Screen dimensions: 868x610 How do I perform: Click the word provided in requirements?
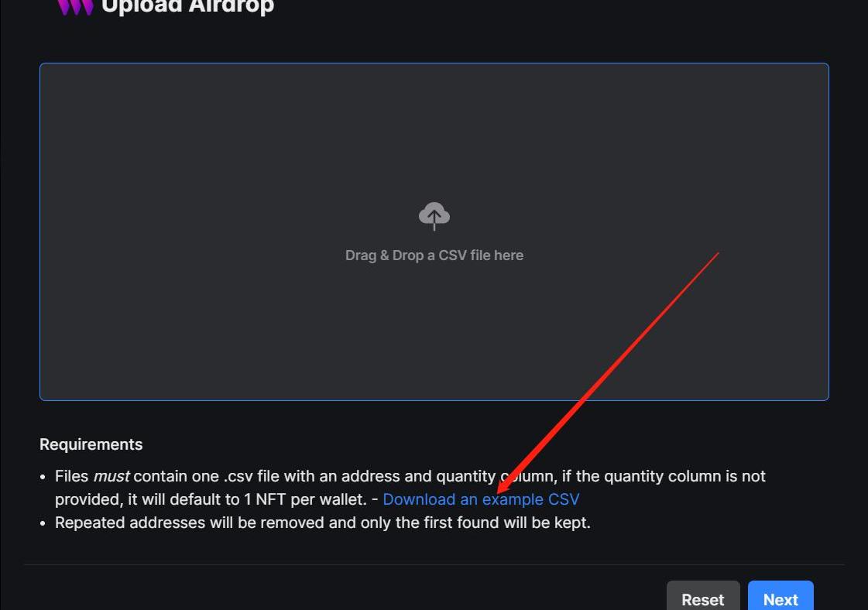click(88, 499)
